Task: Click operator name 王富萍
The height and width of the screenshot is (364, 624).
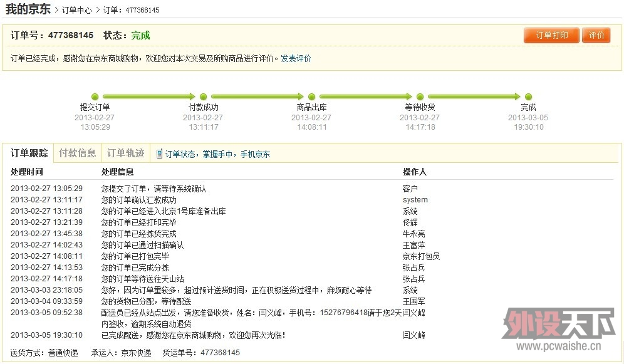Action: [x=413, y=245]
